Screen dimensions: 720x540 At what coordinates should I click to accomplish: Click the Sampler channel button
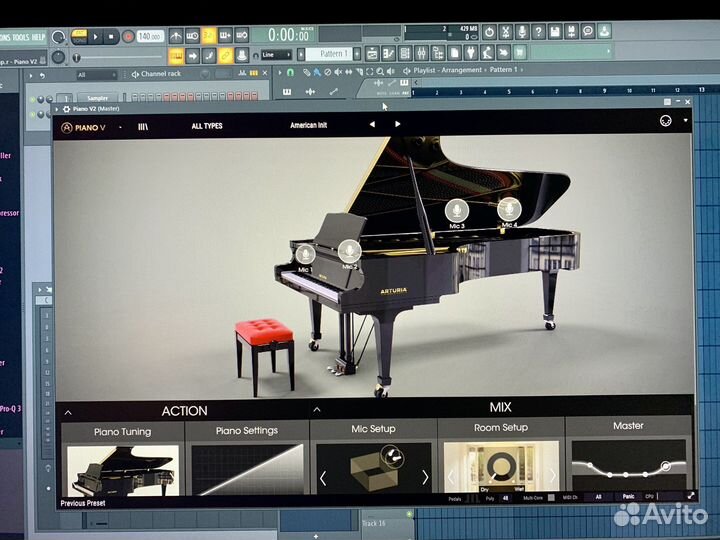97,98
